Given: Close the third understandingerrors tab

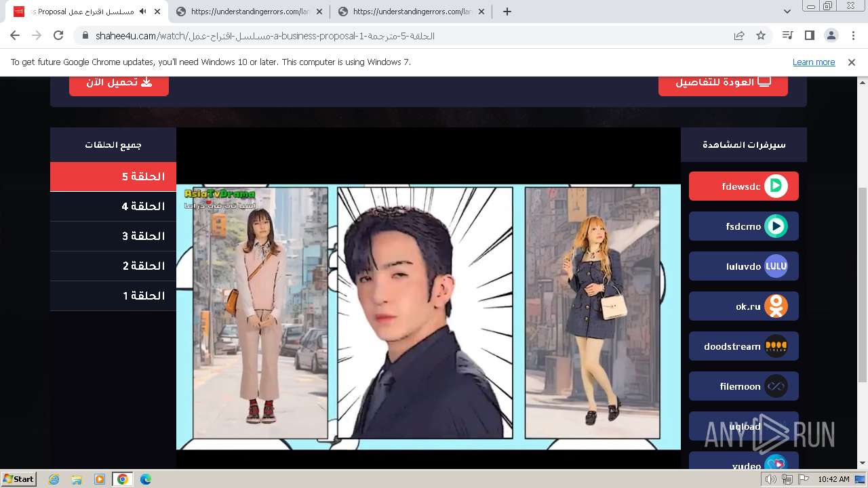Looking at the screenshot, I should tap(481, 12).
